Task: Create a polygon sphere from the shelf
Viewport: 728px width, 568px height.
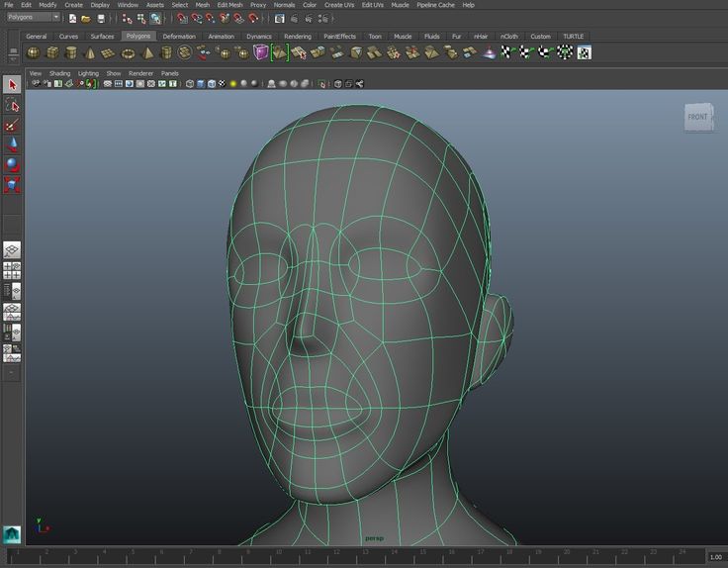Action: (34, 52)
